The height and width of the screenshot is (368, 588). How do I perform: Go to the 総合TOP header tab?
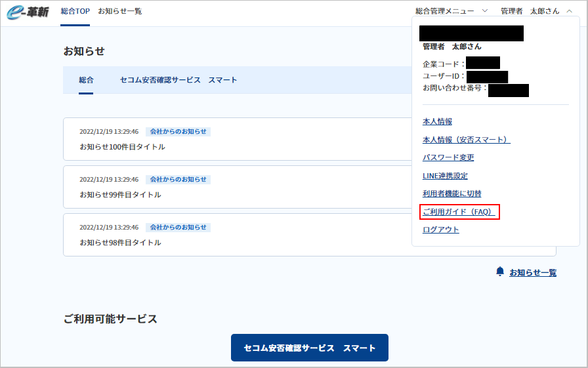point(75,11)
